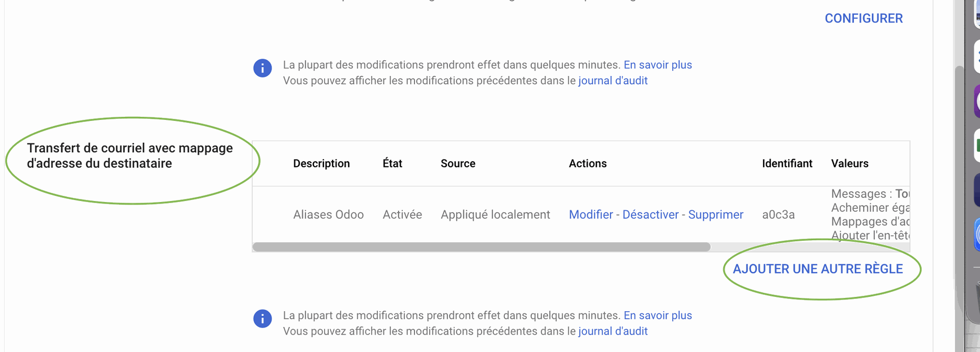Click the CONFIGURER button
Screen dimensions: 980x352
(864, 18)
